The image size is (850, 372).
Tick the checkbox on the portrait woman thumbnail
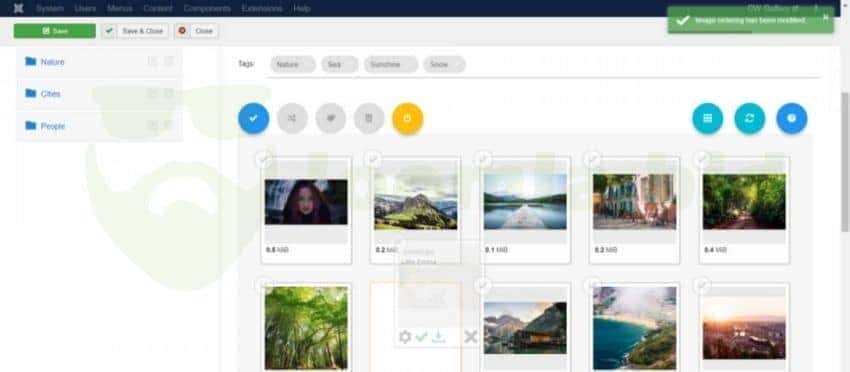tap(264, 159)
